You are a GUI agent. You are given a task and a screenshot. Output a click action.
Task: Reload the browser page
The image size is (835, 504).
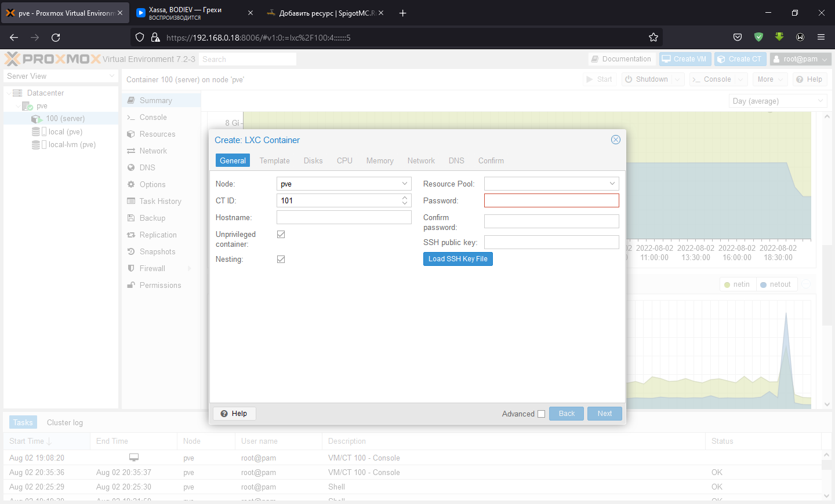[56, 38]
